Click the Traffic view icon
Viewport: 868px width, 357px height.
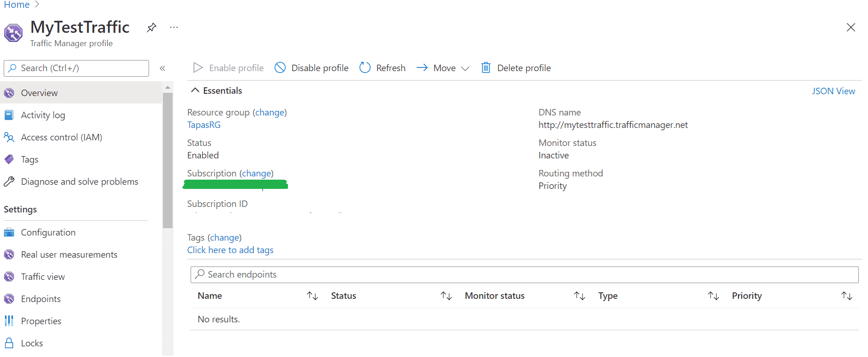pos(9,277)
